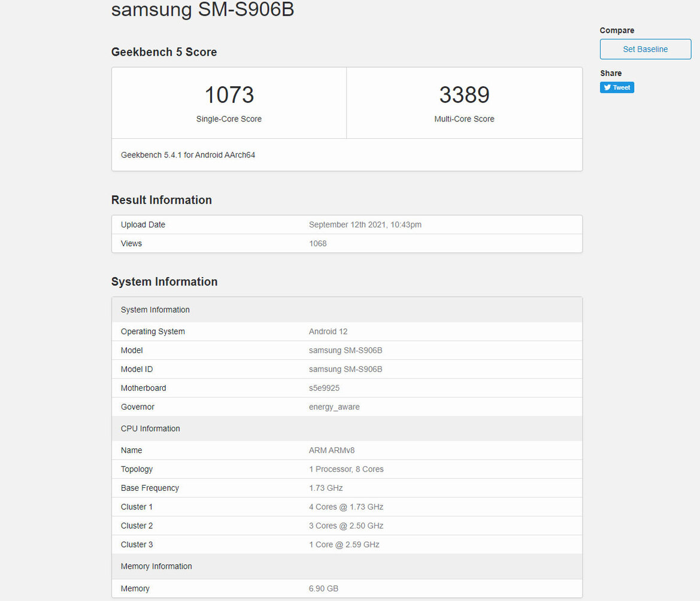Click the CPU Information header row
The height and width of the screenshot is (601, 700).
click(347, 429)
